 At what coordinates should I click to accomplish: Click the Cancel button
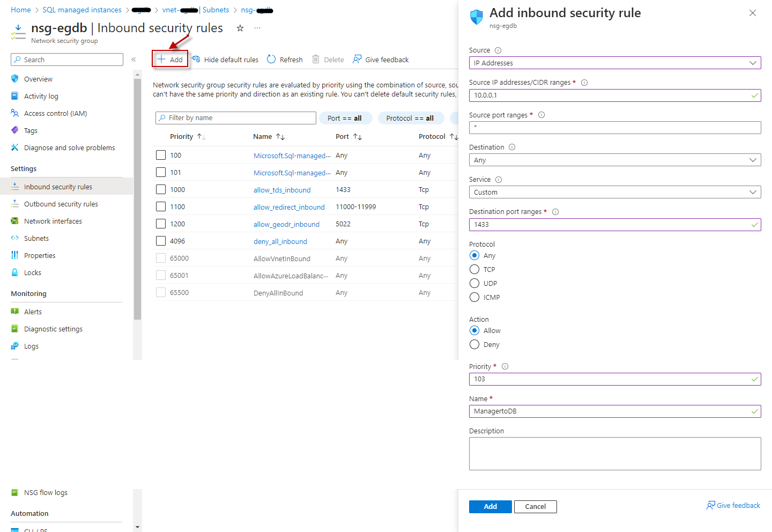click(535, 506)
